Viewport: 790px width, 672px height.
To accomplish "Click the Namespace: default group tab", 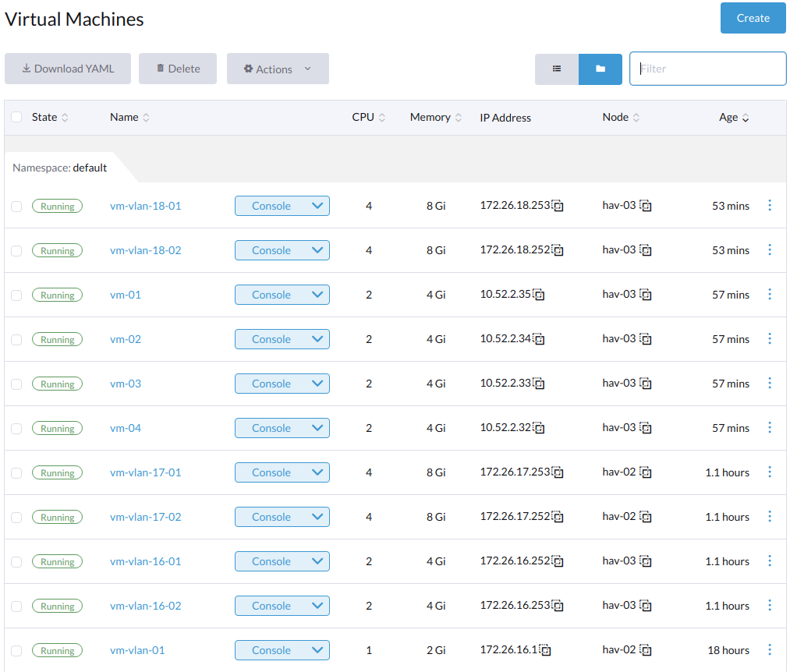I will point(60,168).
